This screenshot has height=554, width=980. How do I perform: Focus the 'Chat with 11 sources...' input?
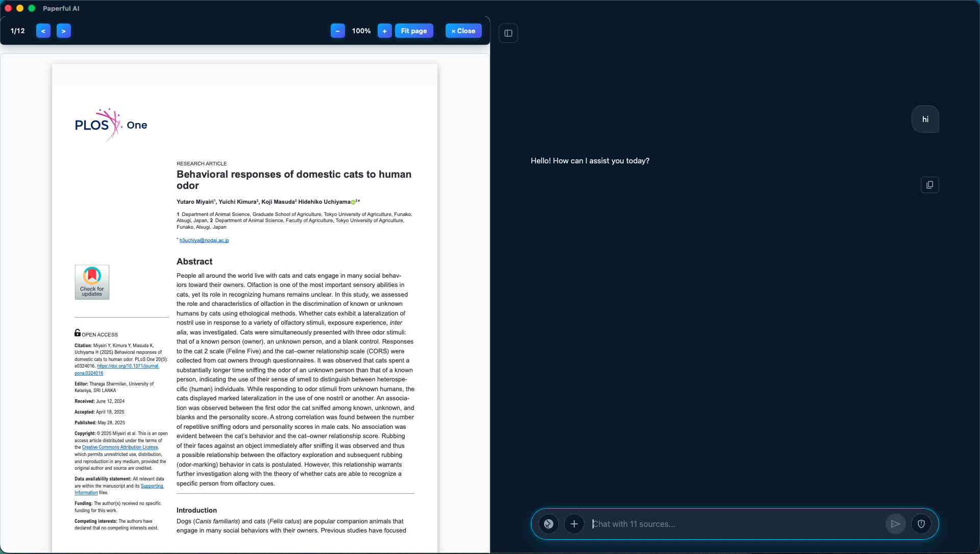point(735,524)
